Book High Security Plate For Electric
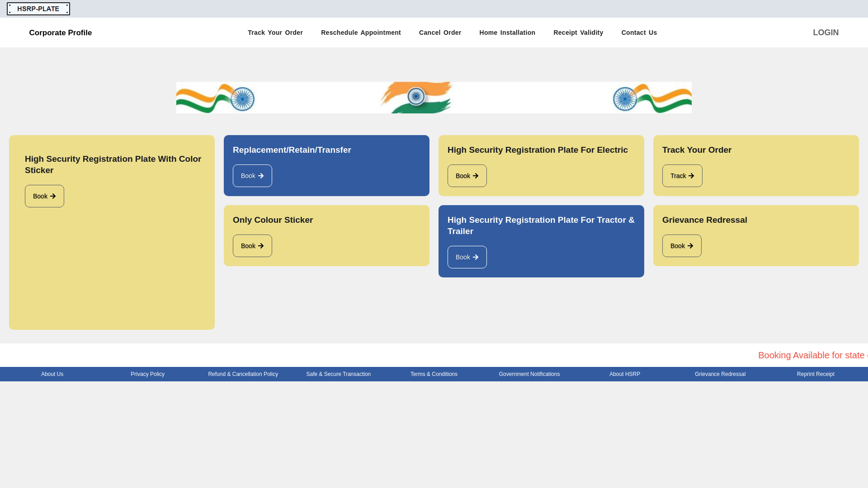Screen dimensions: 868x488 tap(467, 176)
